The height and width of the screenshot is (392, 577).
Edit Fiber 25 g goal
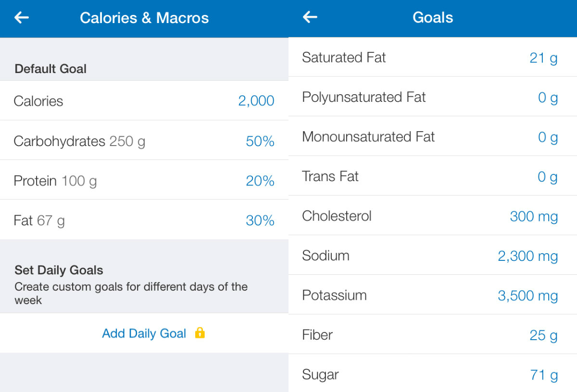pos(543,335)
